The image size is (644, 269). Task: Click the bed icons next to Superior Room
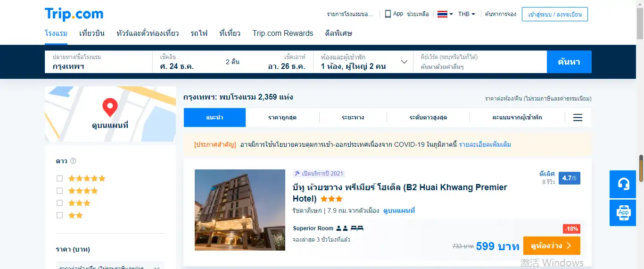point(357,228)
